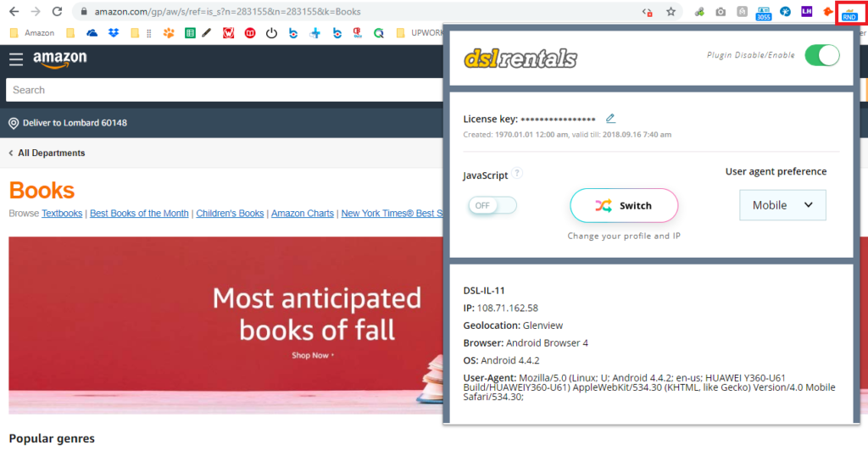Screen dimensions: 868x462
Task: Toggle Plugin Disable/Enable switch
Action: point(822,55)
